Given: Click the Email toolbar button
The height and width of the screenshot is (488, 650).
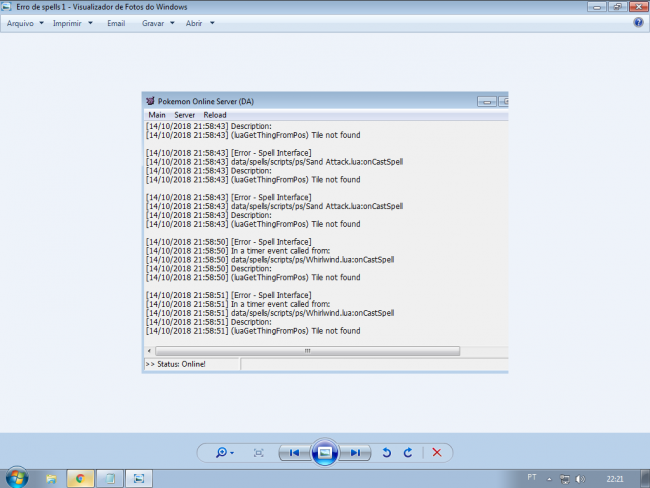Looking at the screenshot, I should pos(116,23).
